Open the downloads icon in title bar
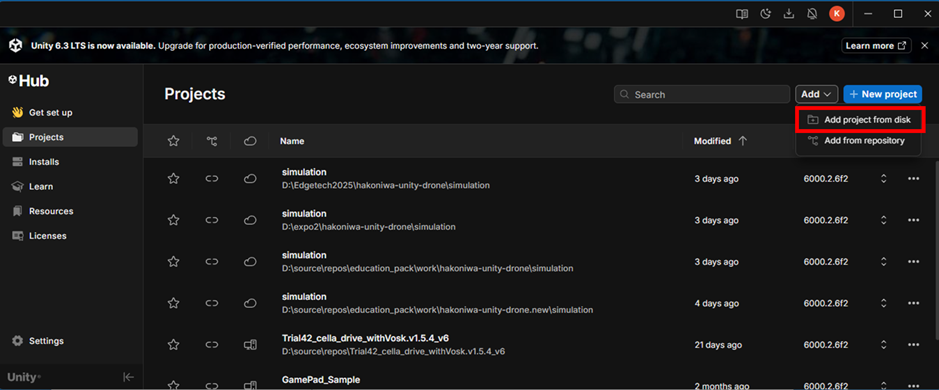This screenshot has width=939, height=390. pos(789,14)
